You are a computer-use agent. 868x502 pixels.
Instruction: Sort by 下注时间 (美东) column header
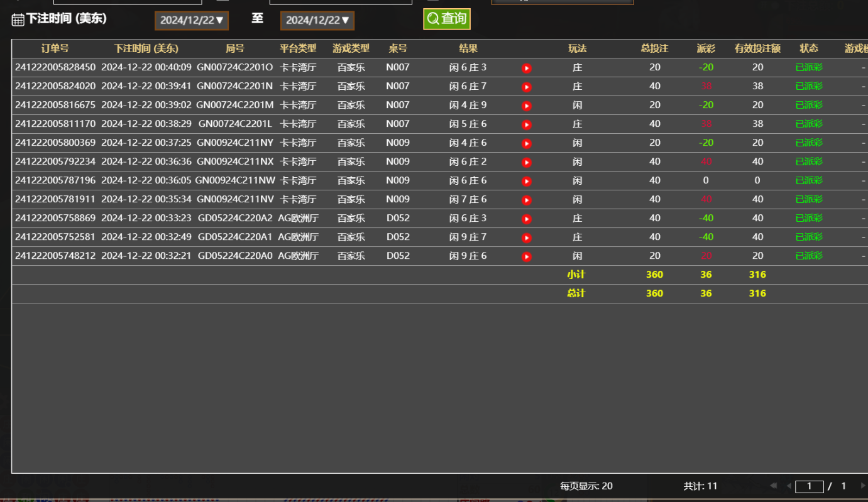coord(146,48)
